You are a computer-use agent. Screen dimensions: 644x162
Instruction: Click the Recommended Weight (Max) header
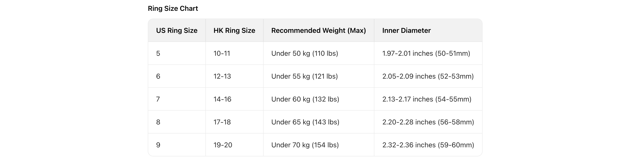click(x=319, y=30)
